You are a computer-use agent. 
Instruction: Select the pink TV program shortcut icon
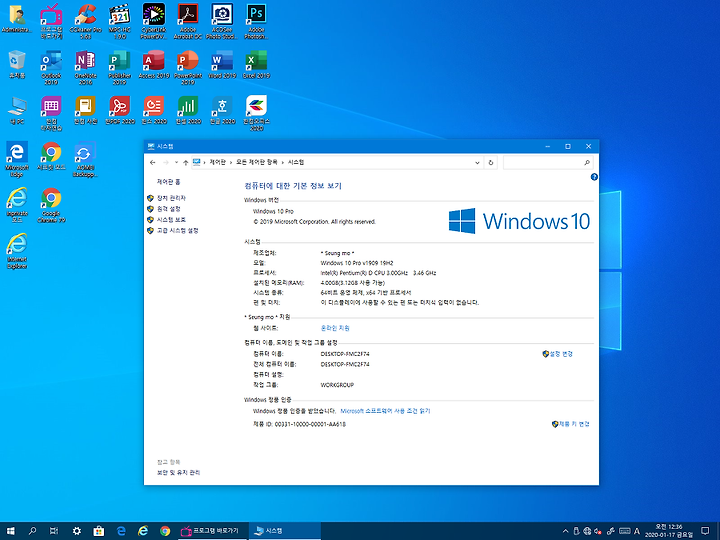point(51,21)
